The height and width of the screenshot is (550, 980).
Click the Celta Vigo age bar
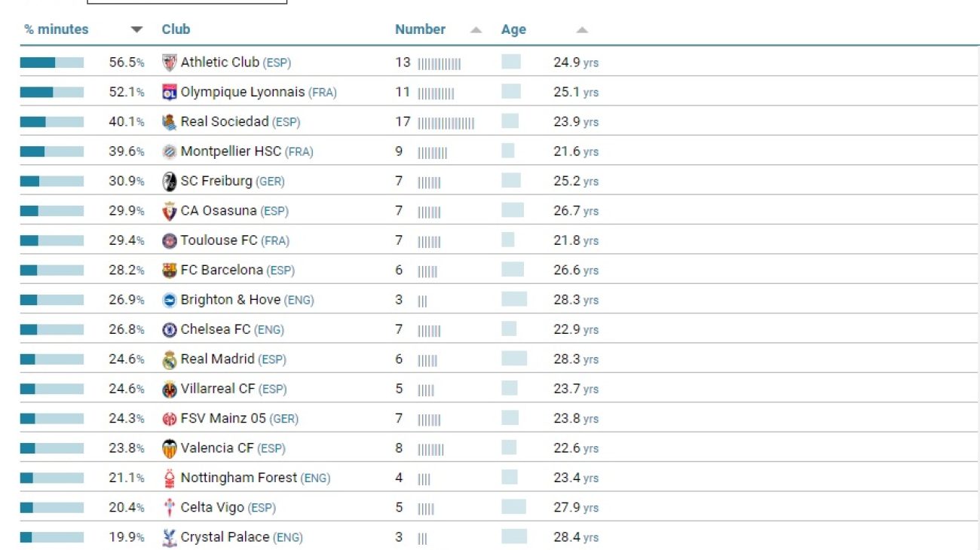[513, 507]
